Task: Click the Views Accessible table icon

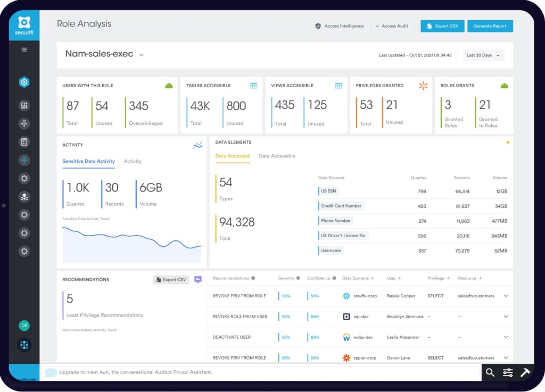Action: 338,86
